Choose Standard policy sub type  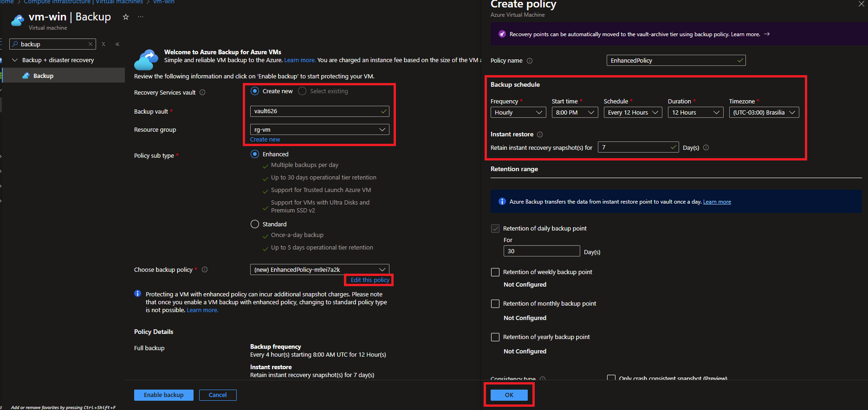255,224
